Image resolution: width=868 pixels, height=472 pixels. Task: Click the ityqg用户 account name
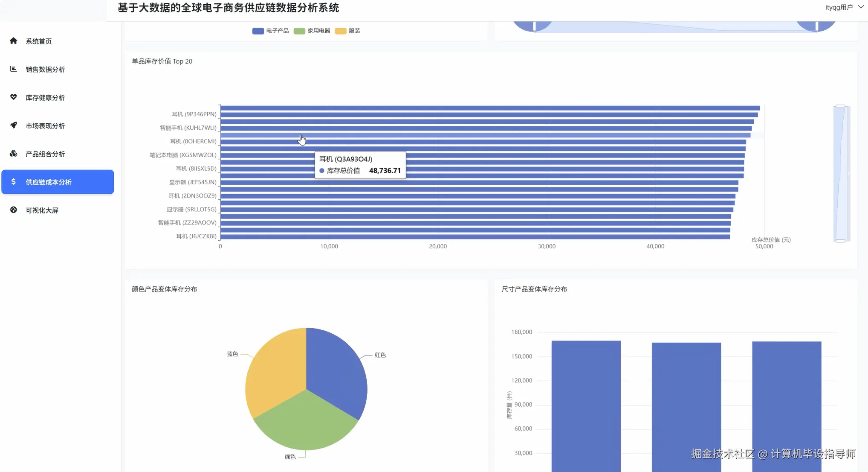tap(839, 7)
